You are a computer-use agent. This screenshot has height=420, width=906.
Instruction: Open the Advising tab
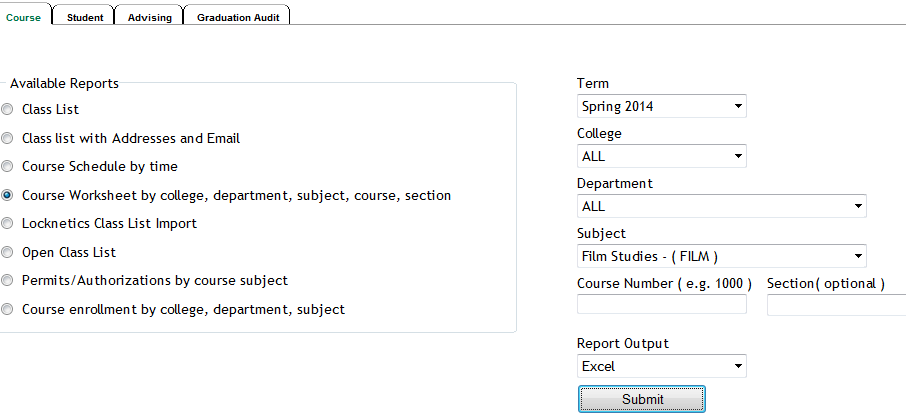point(149,17)
